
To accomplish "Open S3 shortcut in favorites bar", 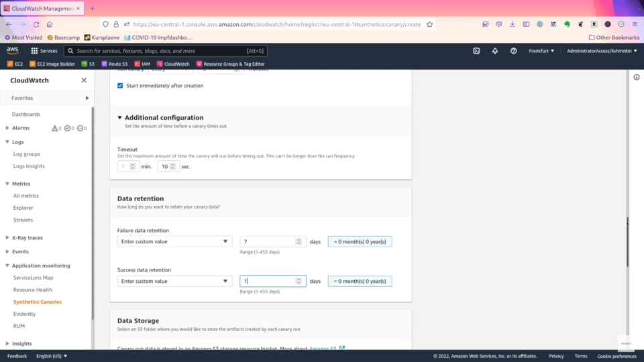I will [x=88, y=64].
